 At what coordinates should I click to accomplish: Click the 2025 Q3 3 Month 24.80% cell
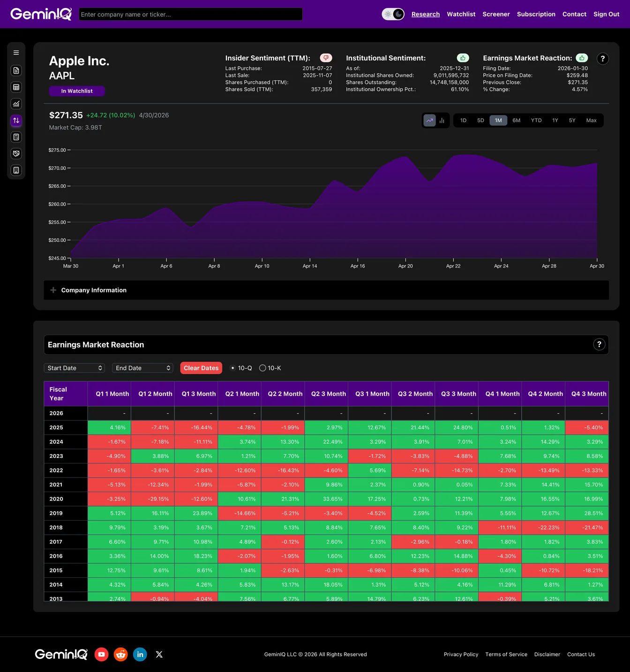(x=457, y=427)
